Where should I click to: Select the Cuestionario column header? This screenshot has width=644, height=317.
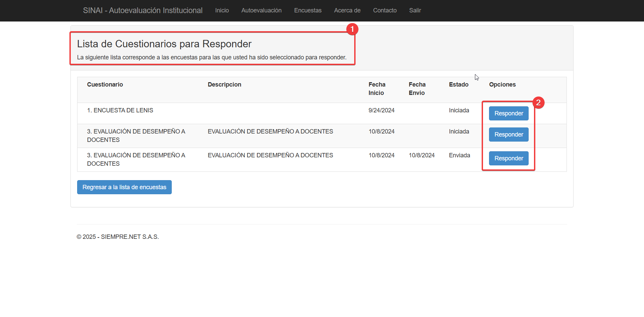(105, 85)
